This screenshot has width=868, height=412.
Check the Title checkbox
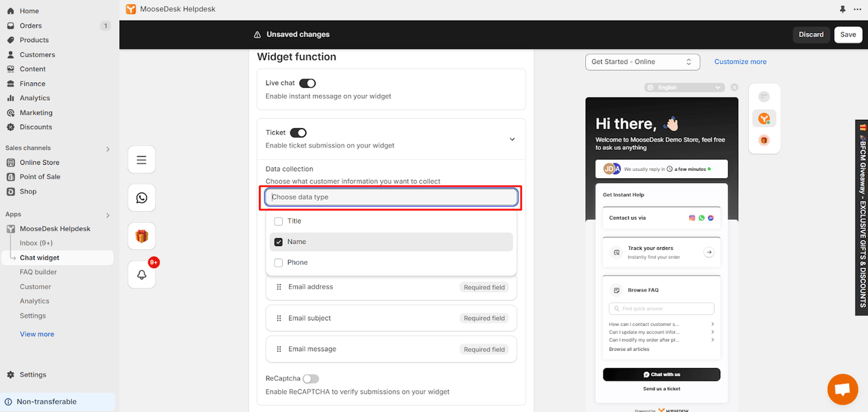coord(278,221)
